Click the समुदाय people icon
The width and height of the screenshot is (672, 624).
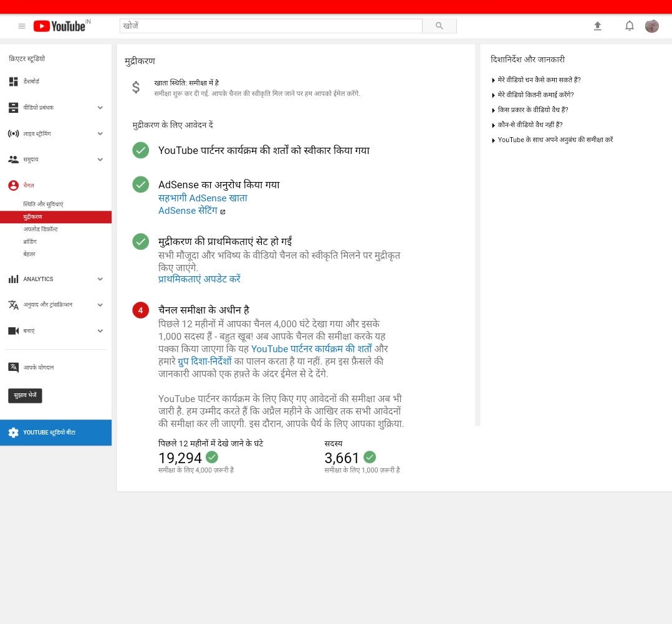click(13, 160)
